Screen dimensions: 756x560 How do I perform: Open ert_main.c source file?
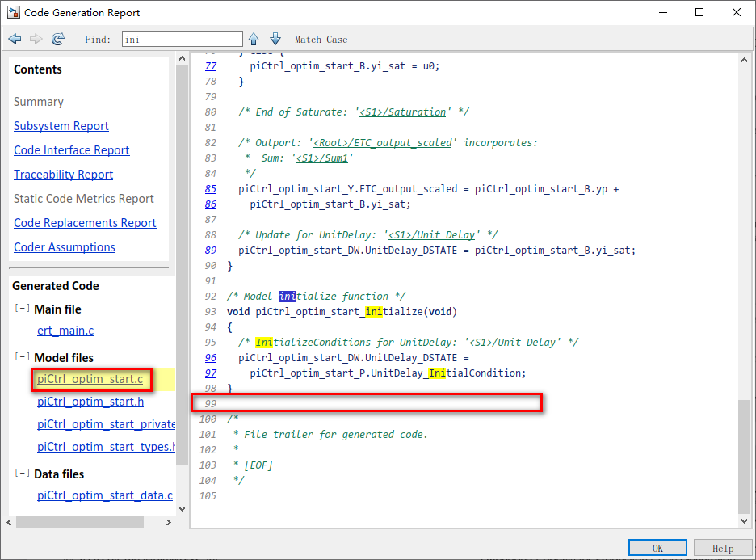65,331
